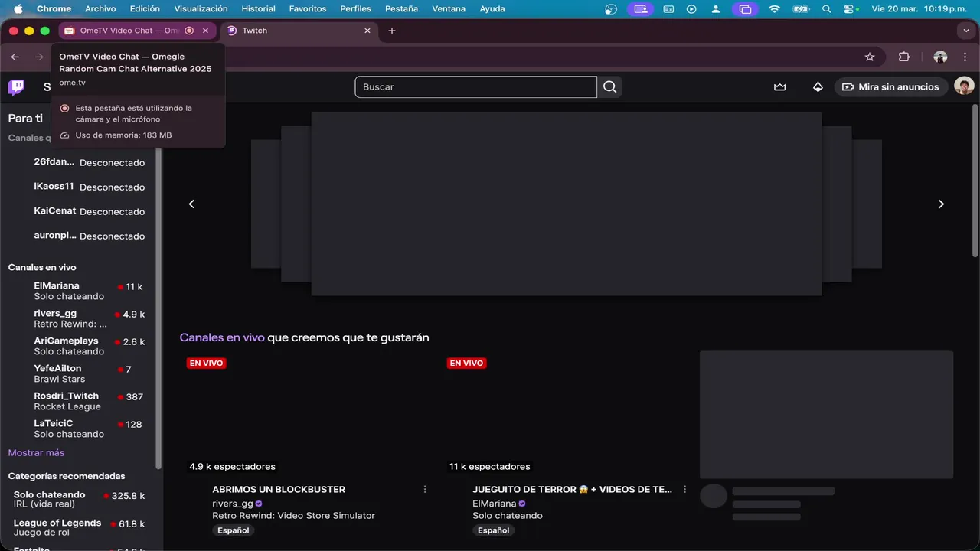980x551 pixels.
Task: Show previous carousel slide
Action: coord(191,204)
